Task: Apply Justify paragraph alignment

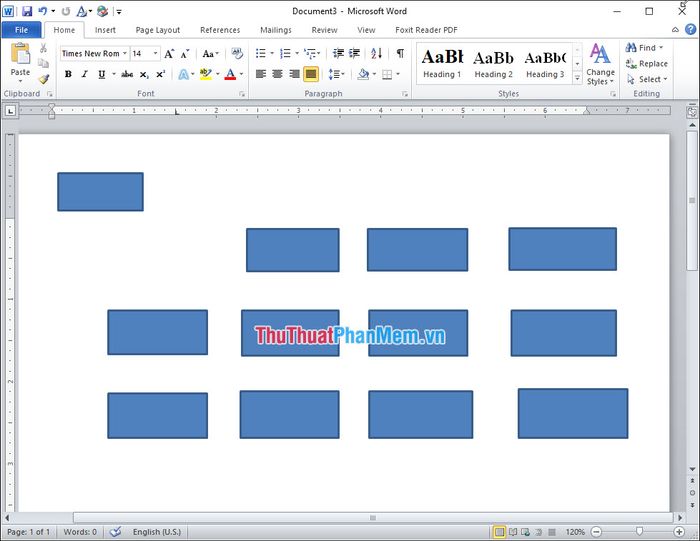Action: 311,74
